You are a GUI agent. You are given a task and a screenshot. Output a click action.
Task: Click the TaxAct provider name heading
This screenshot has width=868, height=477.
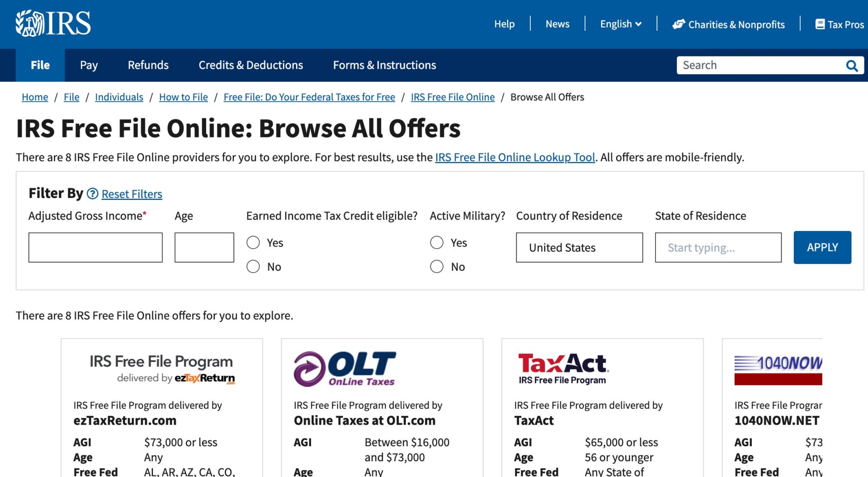(534, 420)
